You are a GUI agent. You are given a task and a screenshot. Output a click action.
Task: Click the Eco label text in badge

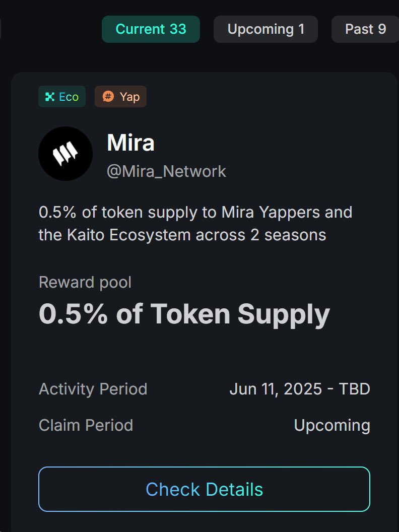coord(69,97)
